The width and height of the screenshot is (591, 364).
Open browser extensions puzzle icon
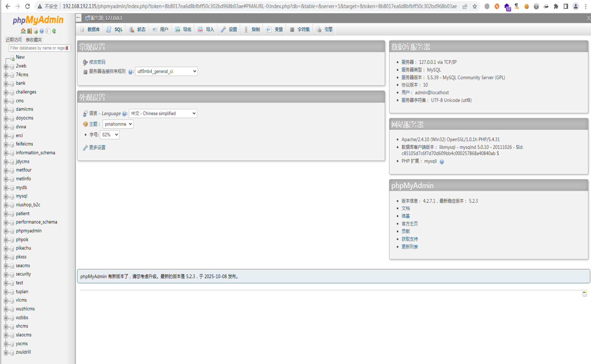tap(556, 6)
